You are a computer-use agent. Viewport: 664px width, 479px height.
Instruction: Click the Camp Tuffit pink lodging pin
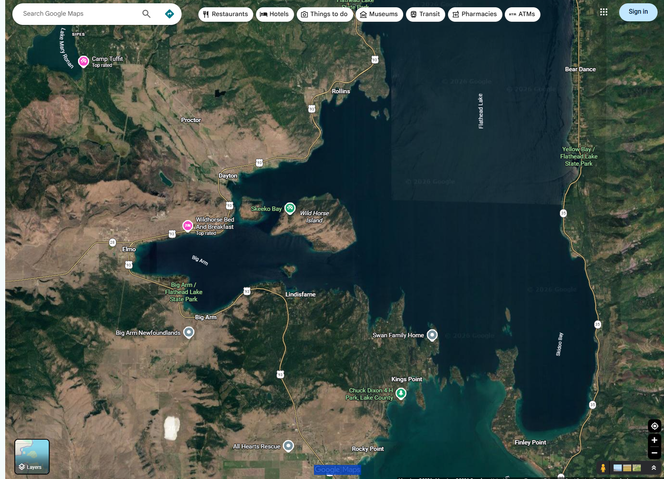(83, 61)
